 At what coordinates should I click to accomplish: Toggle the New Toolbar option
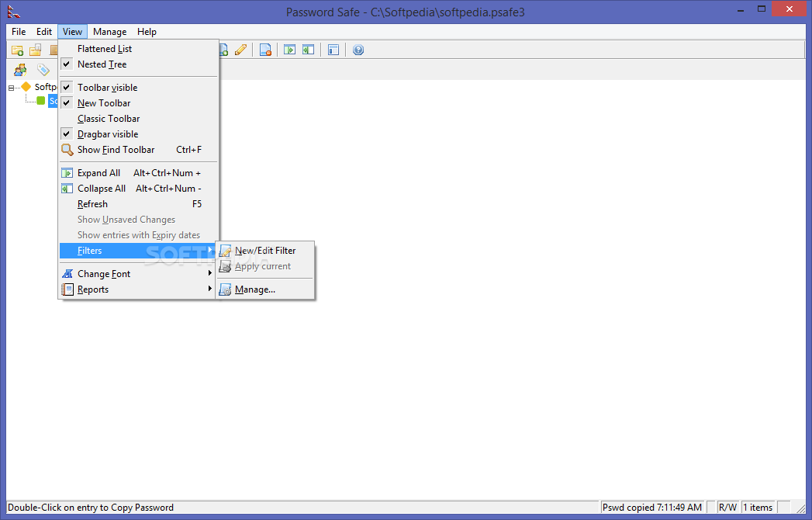pyautogui.click(x=139, y=103)
